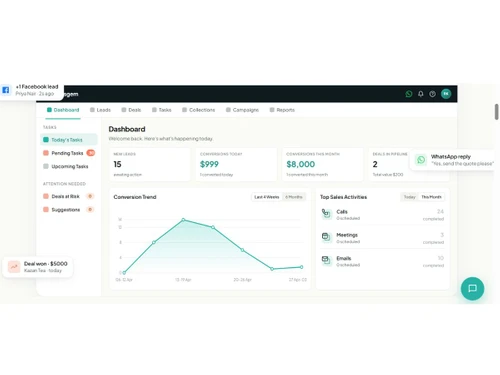Click the last data point on trend chart
Viewport: 500px width, 375px height.
(x=301, y=267)
